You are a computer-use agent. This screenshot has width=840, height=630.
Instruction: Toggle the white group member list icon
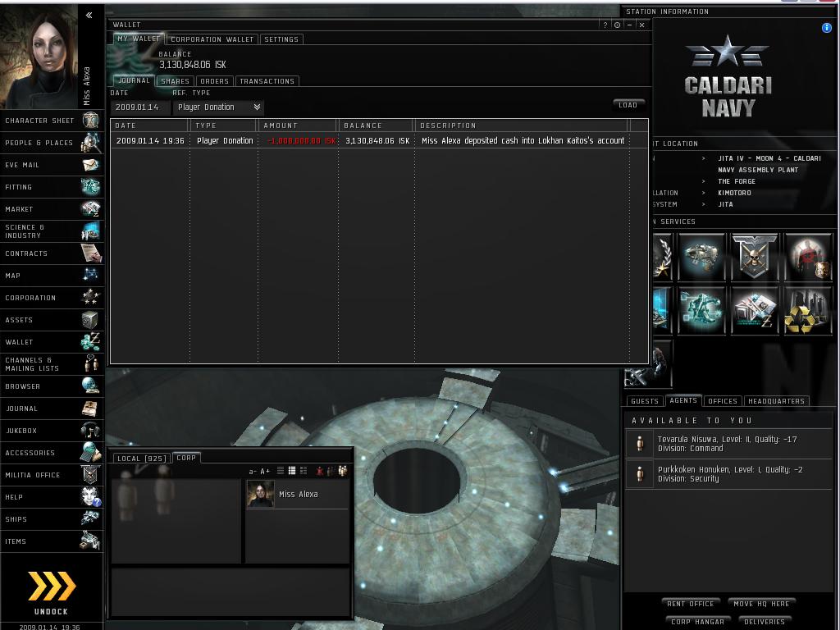click(343, 471)
